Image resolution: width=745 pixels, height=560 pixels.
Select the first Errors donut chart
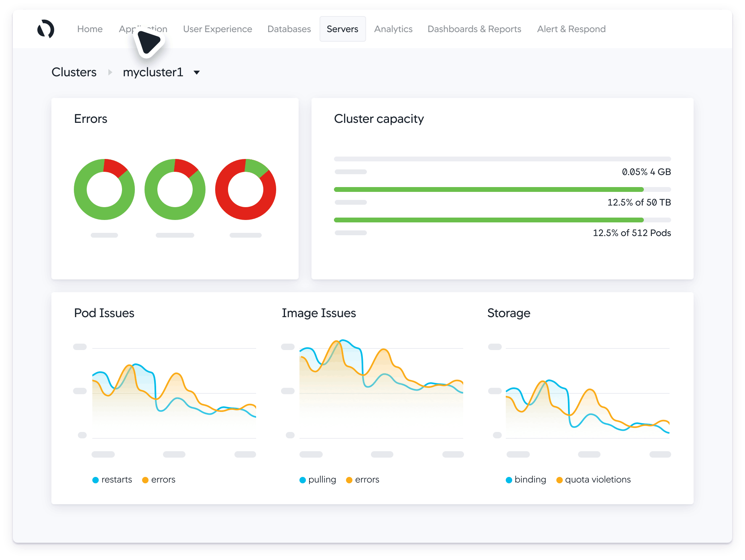[x=104, y=189]
